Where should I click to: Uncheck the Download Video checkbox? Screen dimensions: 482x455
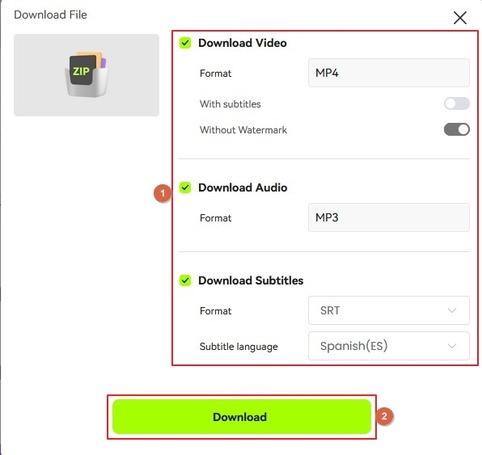pyautogui.click(x=185, y=43)
